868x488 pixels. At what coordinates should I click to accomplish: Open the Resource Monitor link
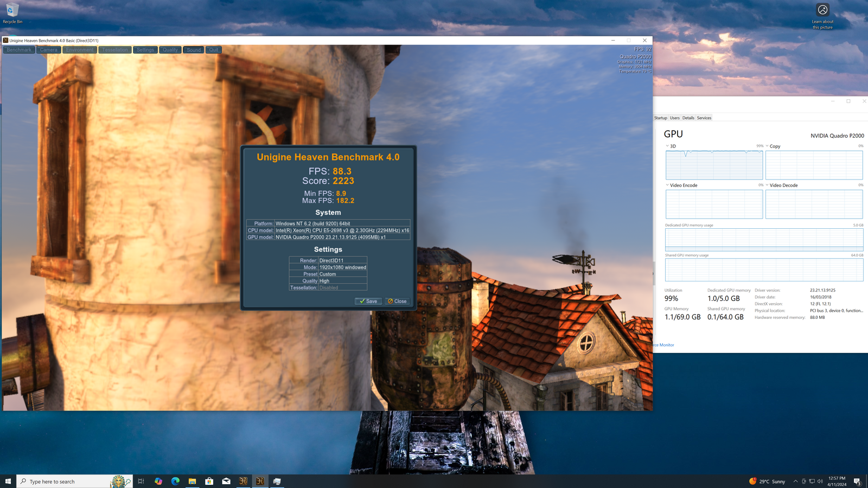(x=663, y=345)
